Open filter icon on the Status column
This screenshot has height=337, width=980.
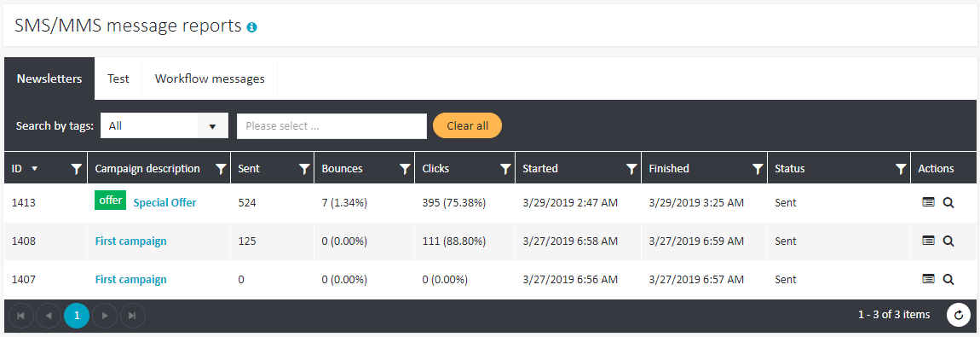pos(901,169)
